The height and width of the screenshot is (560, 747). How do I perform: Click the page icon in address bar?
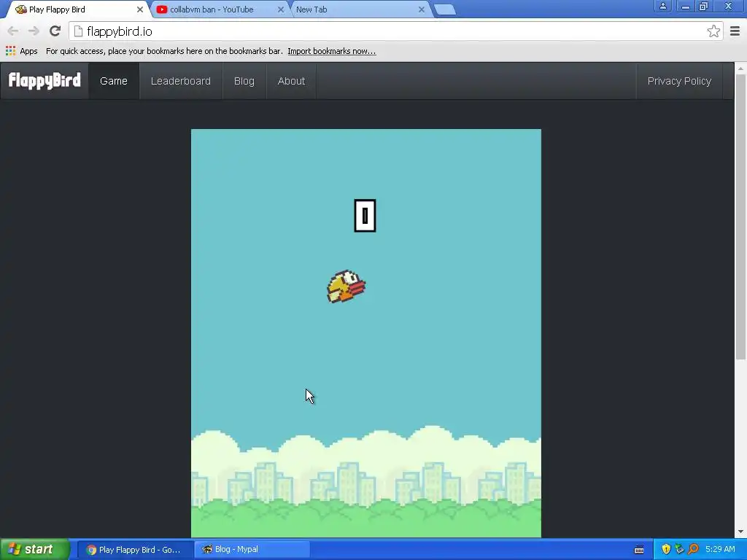tap(78, 31)
